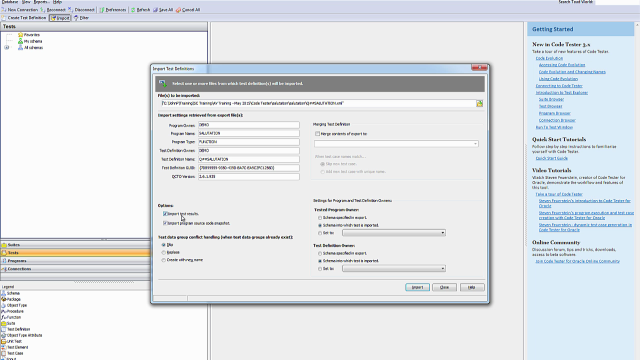Click the Import toolbar button
This screenshot has width=640, height=360.
pyautogui.click(x=60, y=18)
